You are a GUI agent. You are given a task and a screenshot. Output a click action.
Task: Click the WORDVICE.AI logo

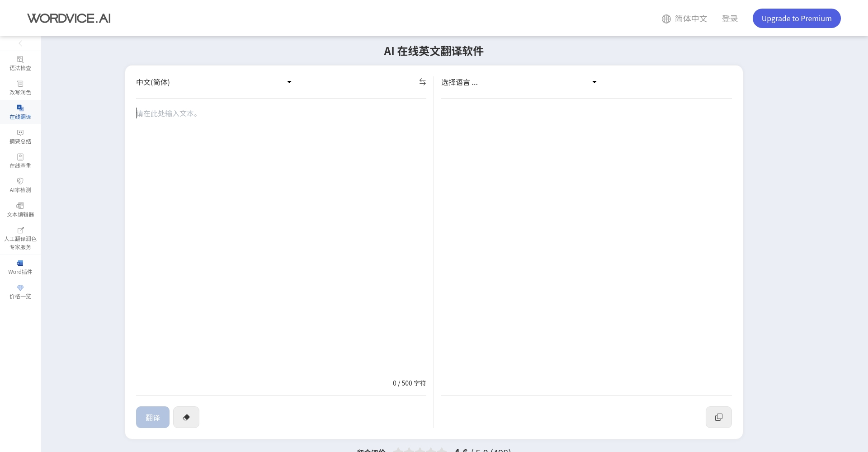(x=69, y=18)
